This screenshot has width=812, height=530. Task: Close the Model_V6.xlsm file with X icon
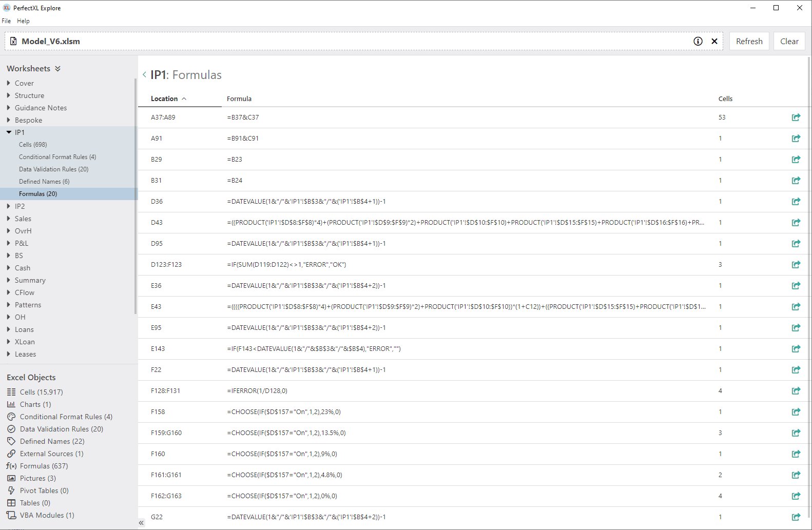(x=714, y=42)
